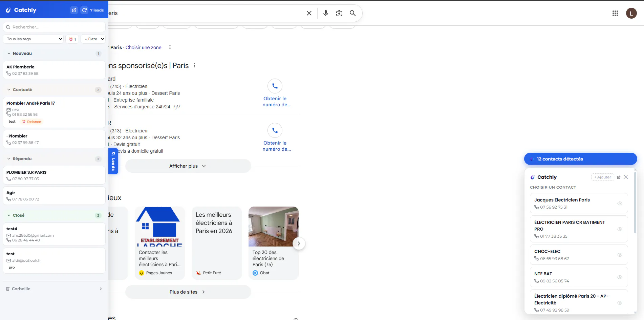Collapse the Closé section
Screen dimensions: 644x320
pyautogui.click(x=9, y=215)
